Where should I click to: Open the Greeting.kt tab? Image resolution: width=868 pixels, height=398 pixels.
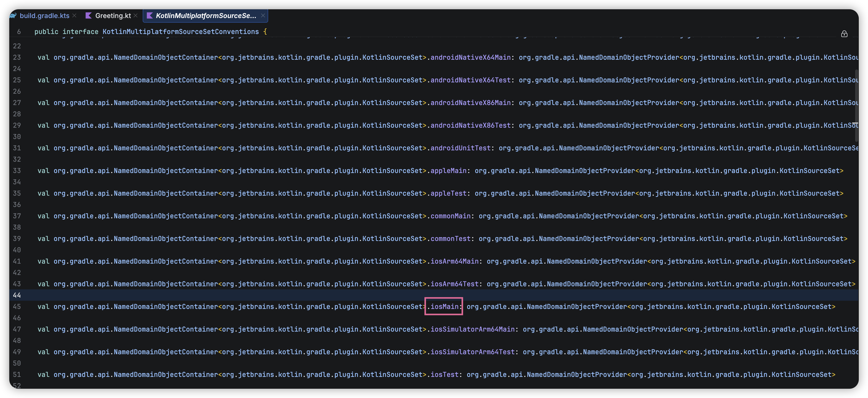pos(113,15)
